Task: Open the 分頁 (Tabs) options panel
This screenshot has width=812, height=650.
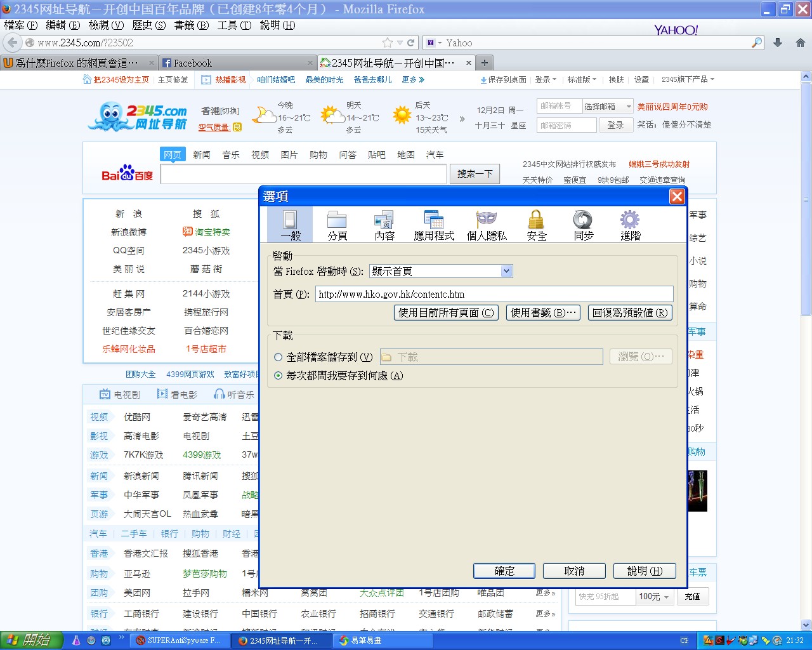Action: [x=337, y=225]
